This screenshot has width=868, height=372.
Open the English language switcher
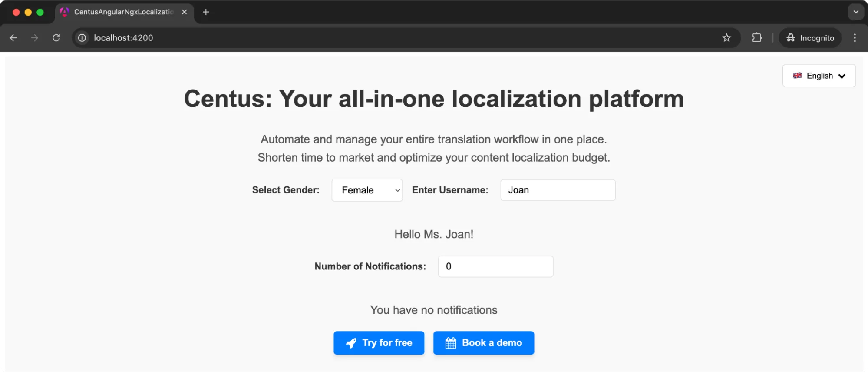819,76
